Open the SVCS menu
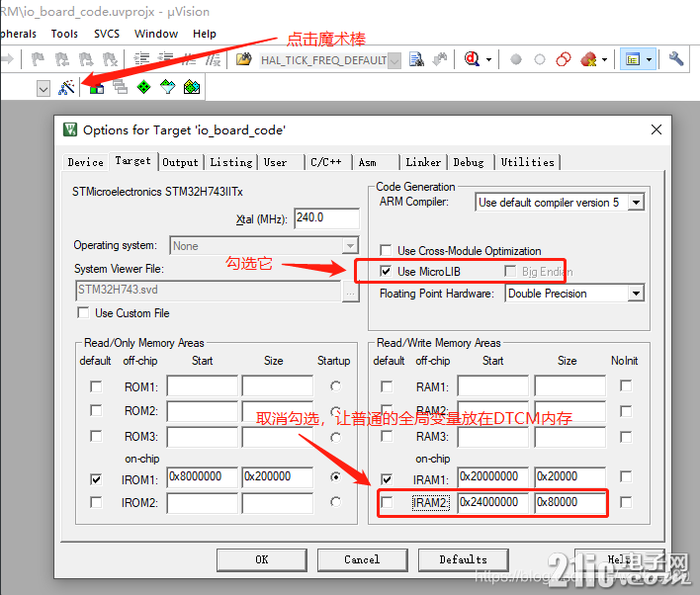The height and width of the screenshot is (595, 700). [107, 34]
